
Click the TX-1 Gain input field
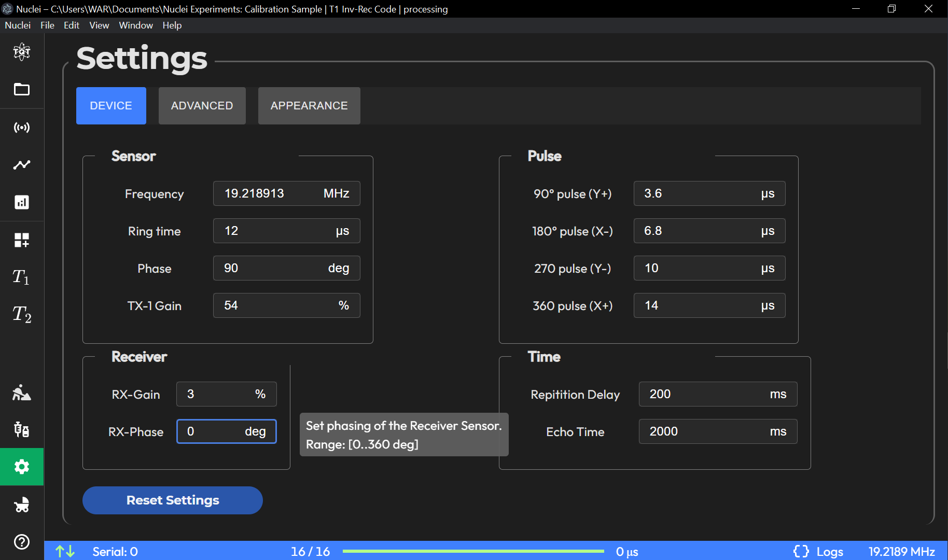click(287, 305)
